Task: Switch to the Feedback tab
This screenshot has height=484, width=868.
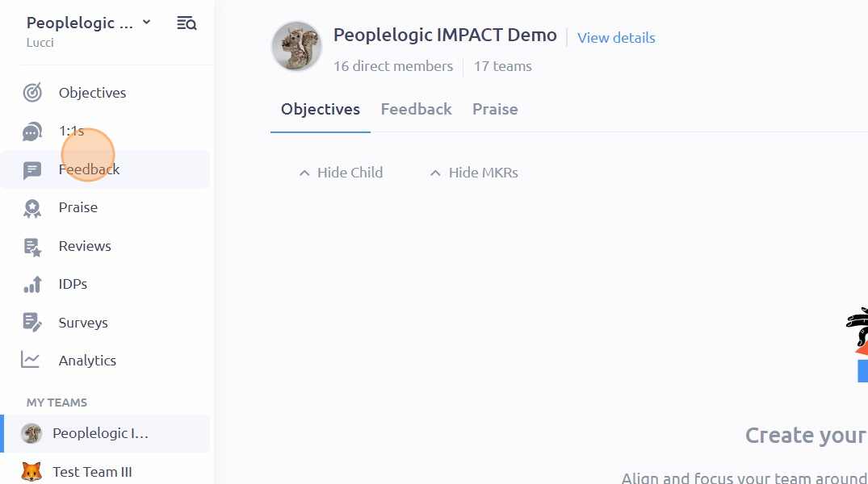Action: pos(416,109)
